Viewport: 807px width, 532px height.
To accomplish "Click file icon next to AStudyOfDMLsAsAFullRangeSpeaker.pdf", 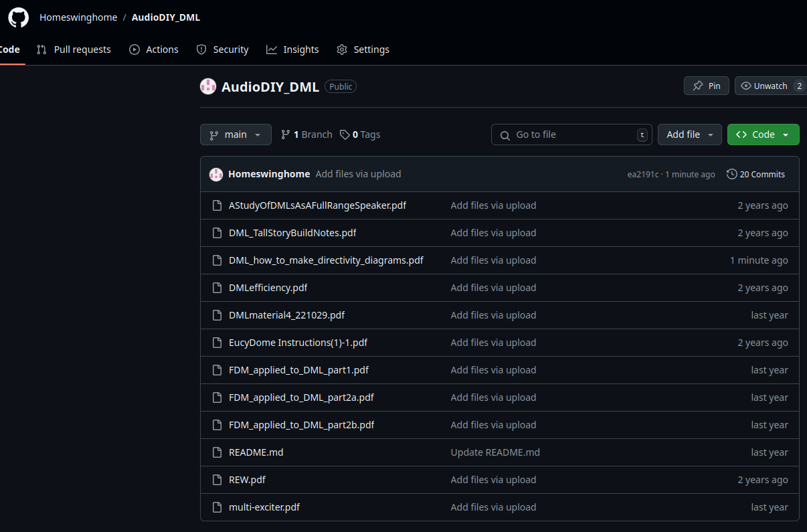I will click(217, 205).
